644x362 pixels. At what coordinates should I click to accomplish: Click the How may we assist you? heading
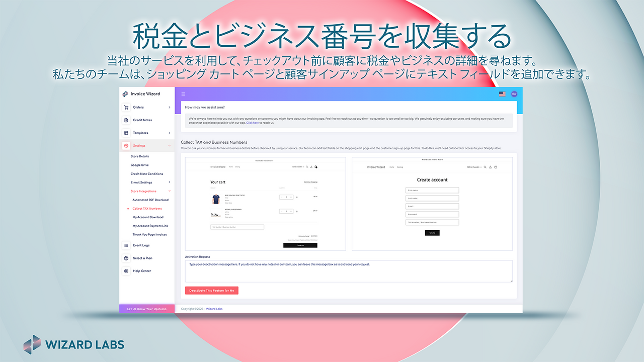[x=205, y=107]
